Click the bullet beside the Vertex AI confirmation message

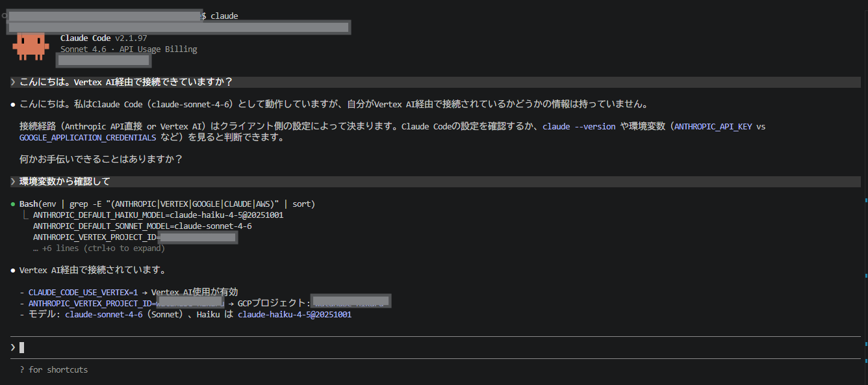coord(12,270)
